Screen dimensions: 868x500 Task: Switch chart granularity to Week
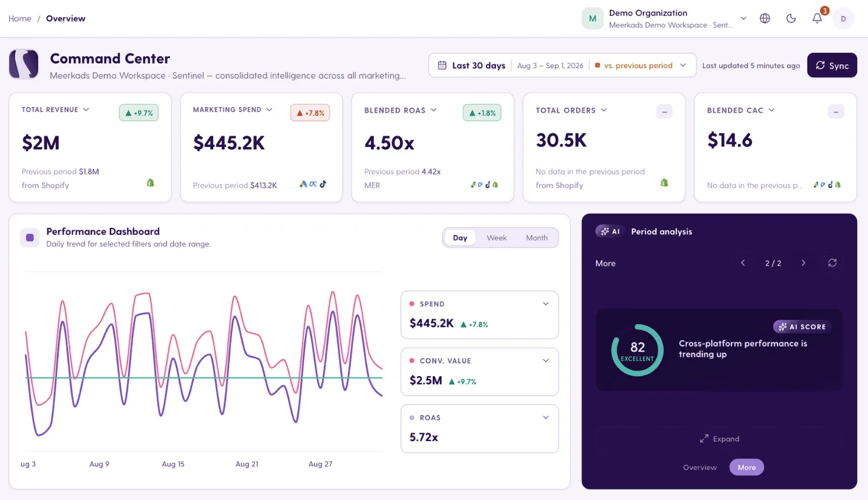[496, 238]
